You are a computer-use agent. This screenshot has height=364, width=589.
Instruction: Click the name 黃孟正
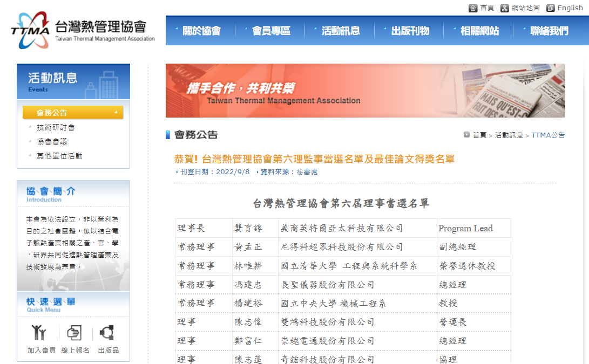pyautogui.click(x=248, y=247)
